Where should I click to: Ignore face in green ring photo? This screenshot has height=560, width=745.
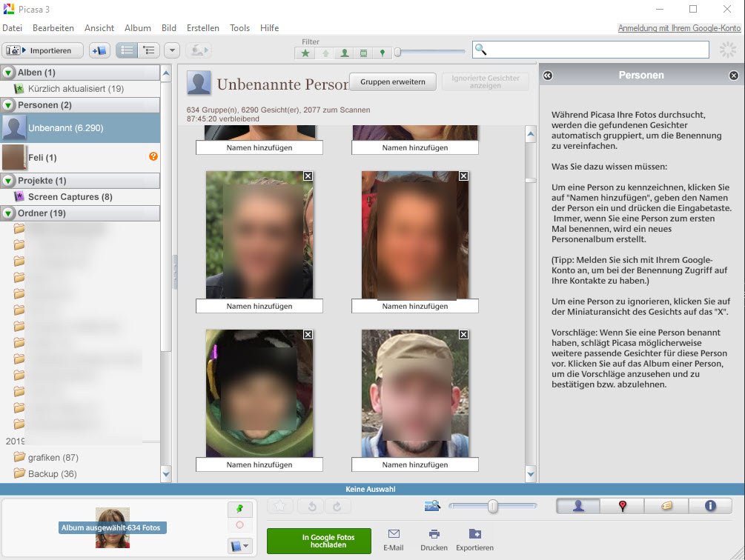pyautogui.click(x=308, y=335)
